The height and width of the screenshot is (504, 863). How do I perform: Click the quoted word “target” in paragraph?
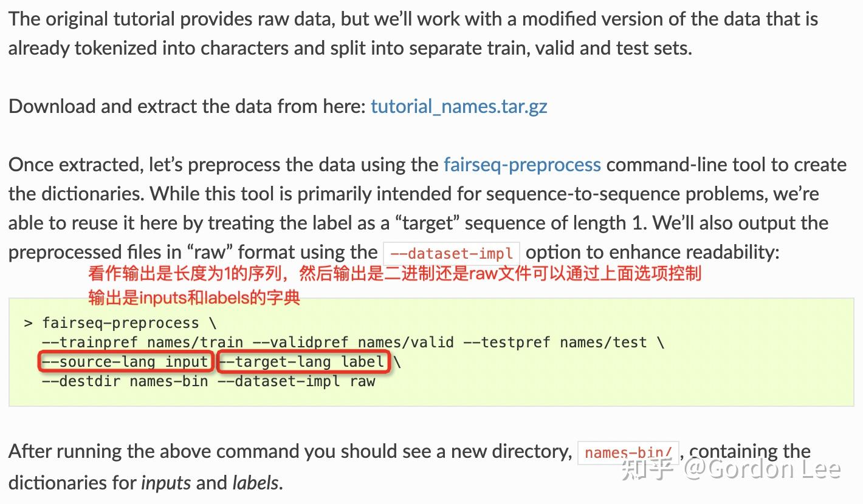pyautogui.click(x=428, y=223)
